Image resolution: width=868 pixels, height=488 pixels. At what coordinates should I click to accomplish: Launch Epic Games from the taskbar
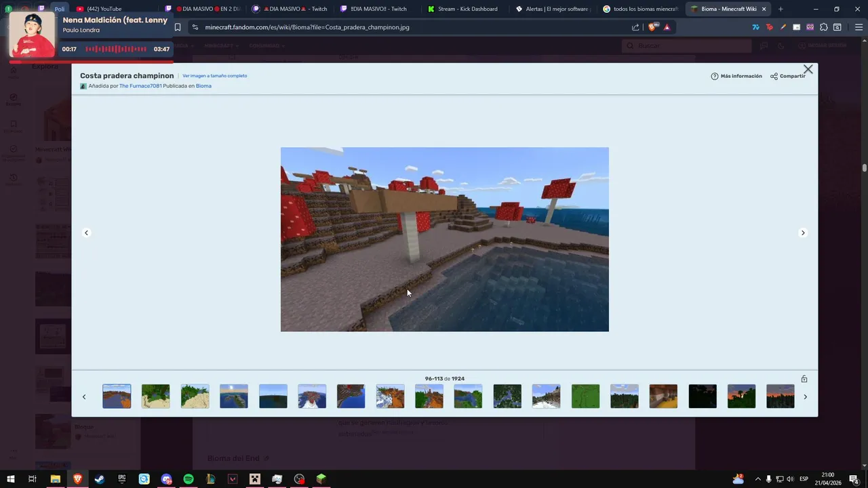coord(122,479)
